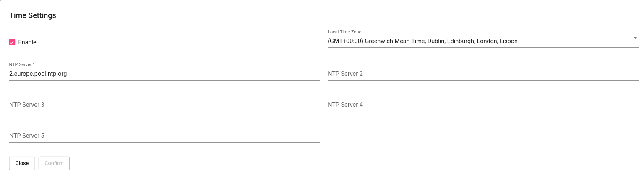Focus the NTP Server 3 field
644x175 pixels.
164,105
